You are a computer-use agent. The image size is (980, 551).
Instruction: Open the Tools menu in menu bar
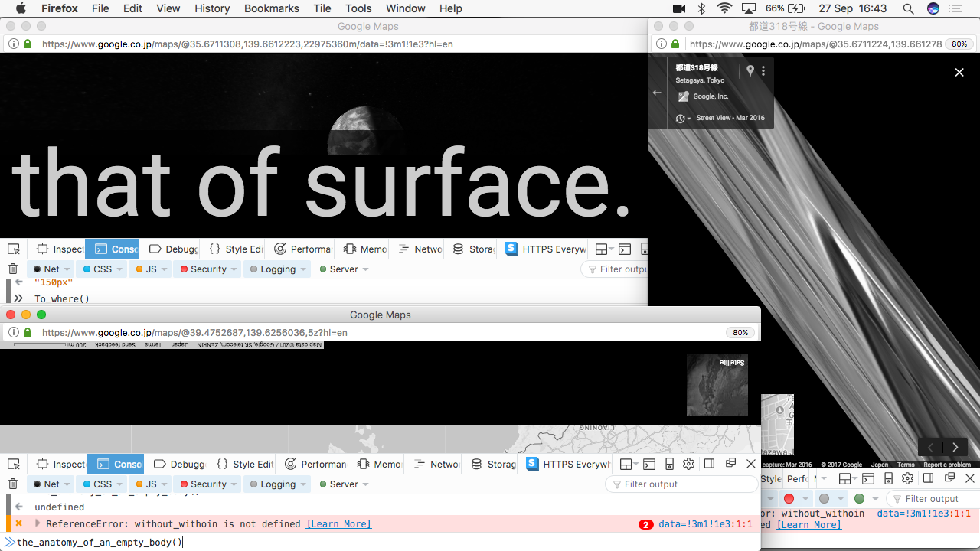[x=358, y=8]
